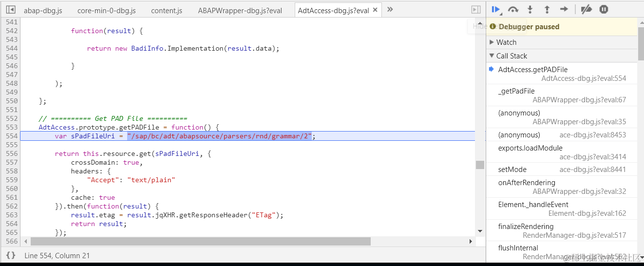The image size is (644, 266).
Task: Click "Debugger paused" banner text
Action: pyautogui.click(x=529, y=27)
